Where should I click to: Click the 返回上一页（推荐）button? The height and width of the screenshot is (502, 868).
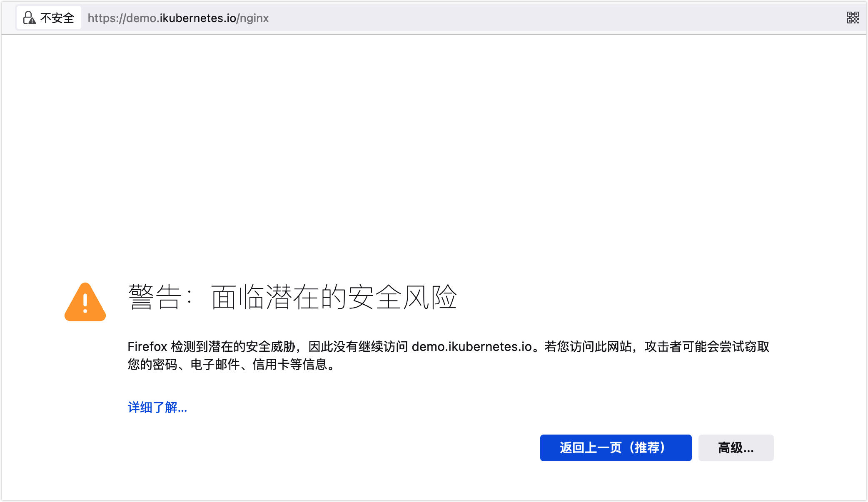pos(616,448)
